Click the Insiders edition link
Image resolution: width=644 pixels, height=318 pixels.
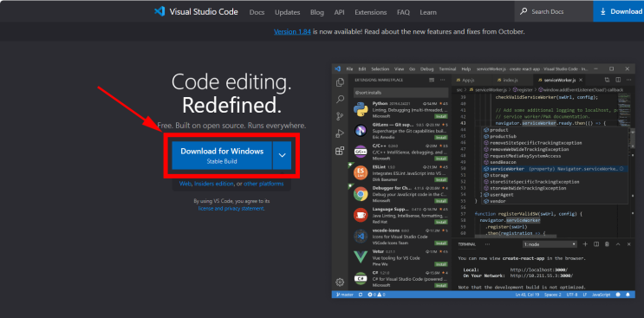point(214,184)
